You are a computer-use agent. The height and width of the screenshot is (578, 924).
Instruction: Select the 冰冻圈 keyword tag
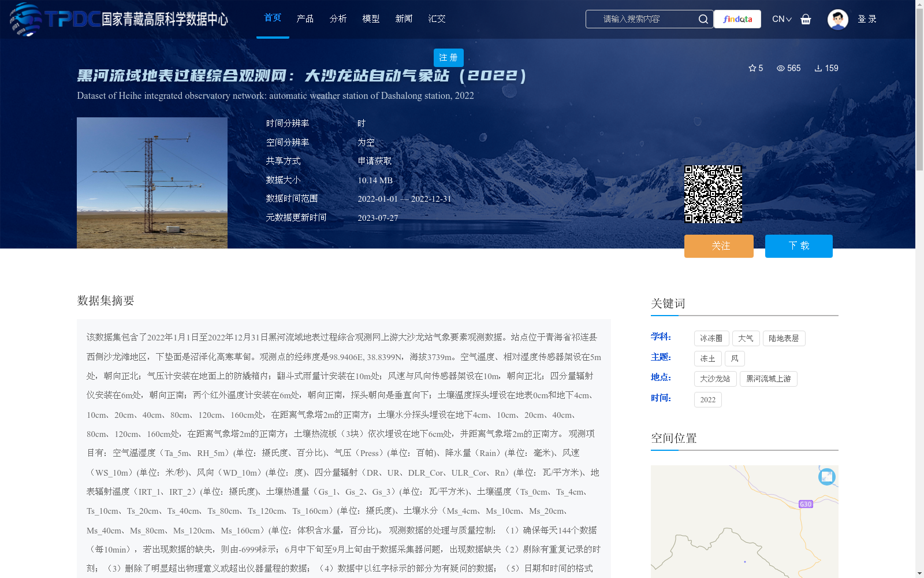711,338
